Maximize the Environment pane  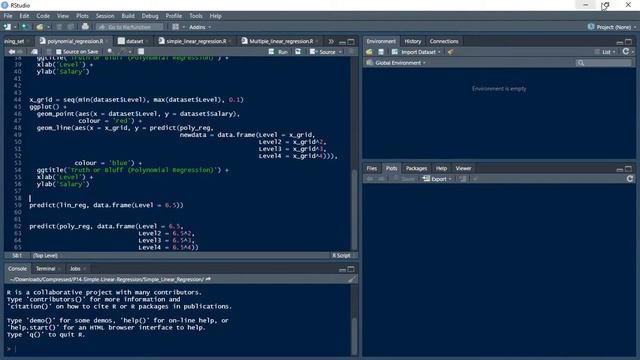click(629, 42)
